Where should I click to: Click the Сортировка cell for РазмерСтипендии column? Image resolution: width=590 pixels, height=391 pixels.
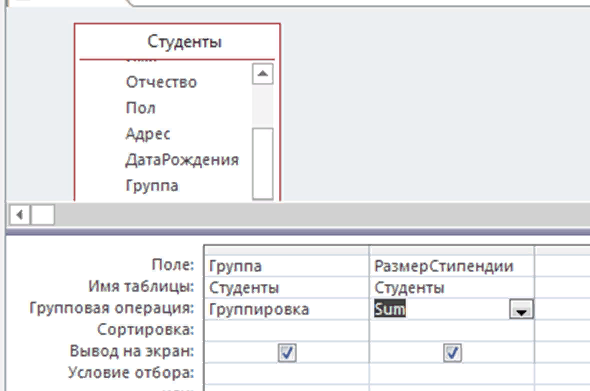coord(452,331)
